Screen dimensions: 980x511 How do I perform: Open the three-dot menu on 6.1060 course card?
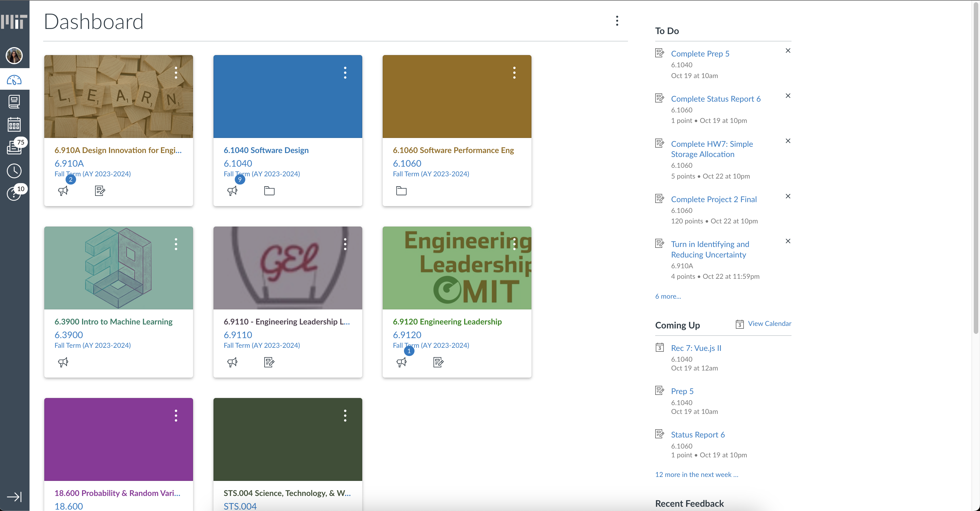pyautogui.click(x=515, y=73)
